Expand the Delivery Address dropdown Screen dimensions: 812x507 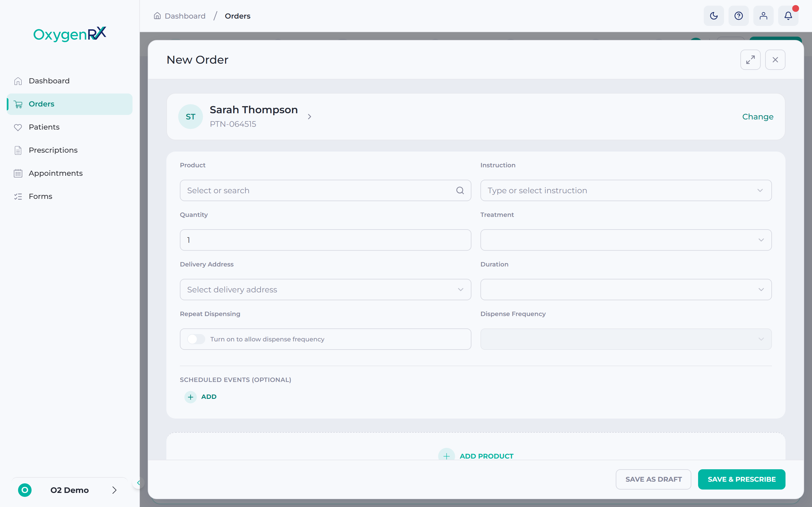(325, 290)
